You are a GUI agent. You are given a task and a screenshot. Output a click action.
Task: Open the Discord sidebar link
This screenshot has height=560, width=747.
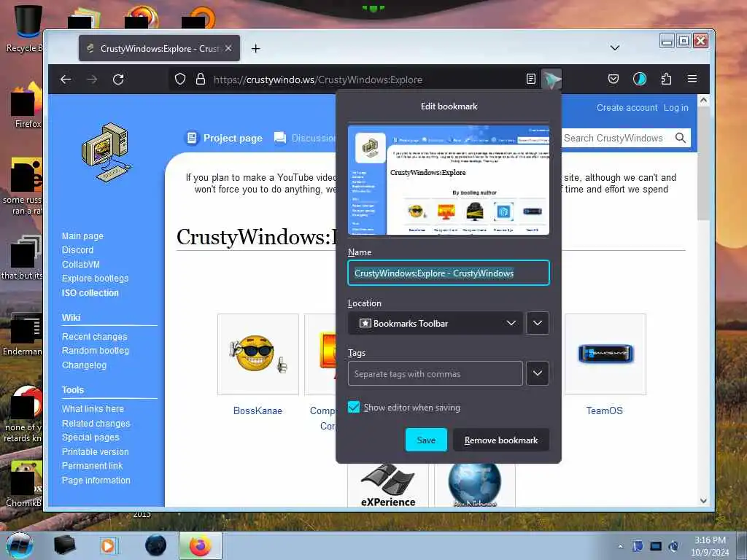coord(77,250)
